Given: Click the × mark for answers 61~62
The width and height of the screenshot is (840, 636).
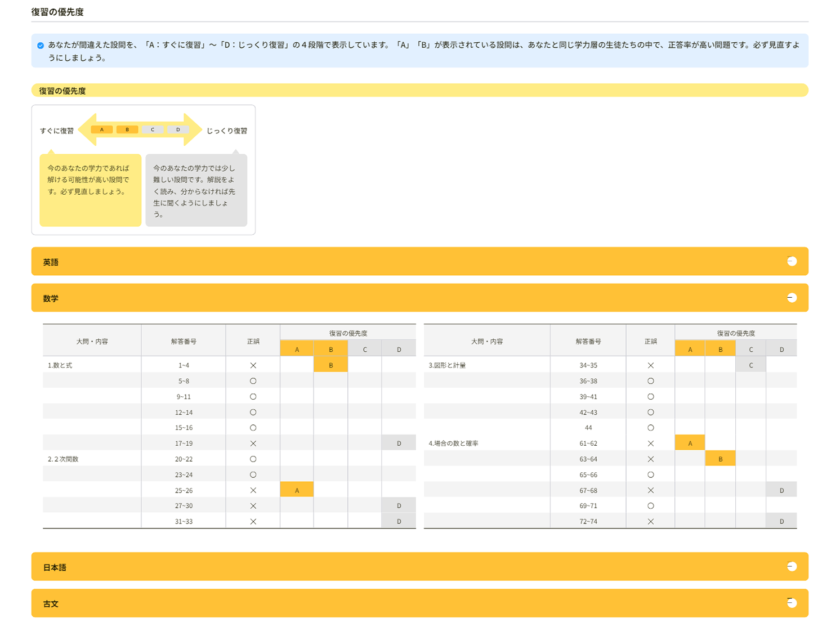Looking at the screenshot, I should pos(650,444).
